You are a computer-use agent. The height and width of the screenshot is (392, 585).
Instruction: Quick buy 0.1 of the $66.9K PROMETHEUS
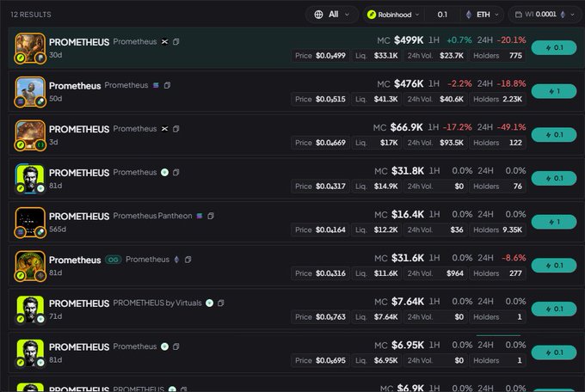coord(554,135)
